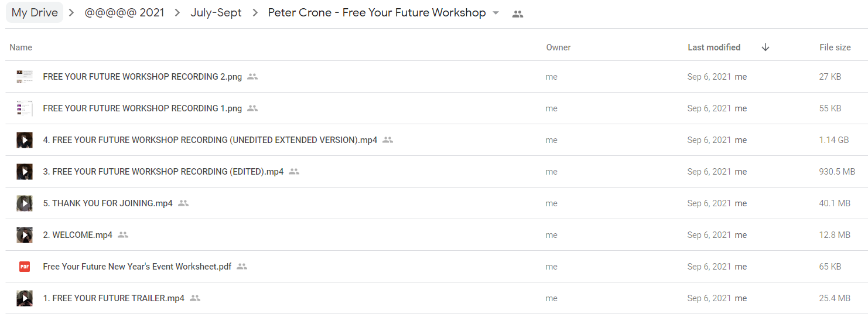The image size is (868, 327).
Task: Click the PDF icon of the Worksheet file
Action: pos(25,267)
